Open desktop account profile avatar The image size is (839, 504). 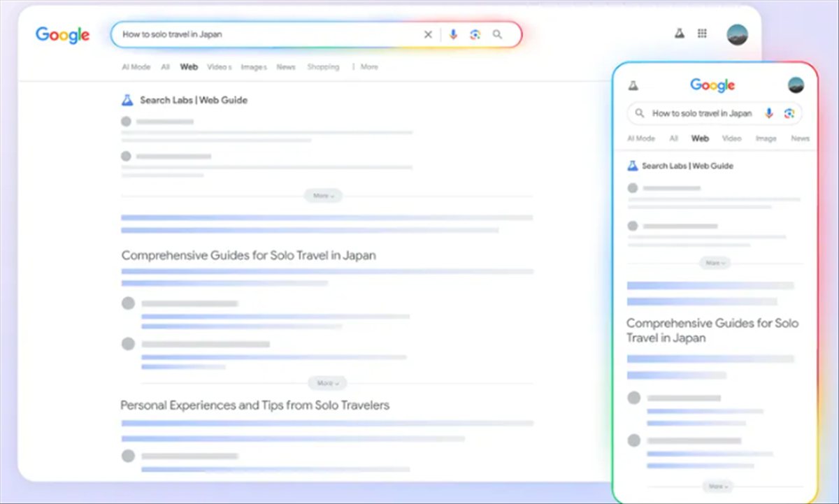point(737,34)
